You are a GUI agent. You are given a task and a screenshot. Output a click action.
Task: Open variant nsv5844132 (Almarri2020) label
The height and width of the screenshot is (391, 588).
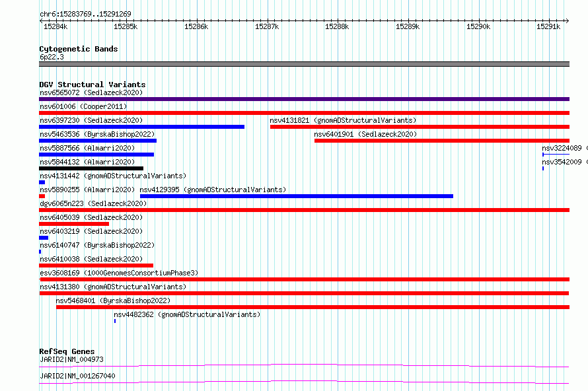point(87,162)
